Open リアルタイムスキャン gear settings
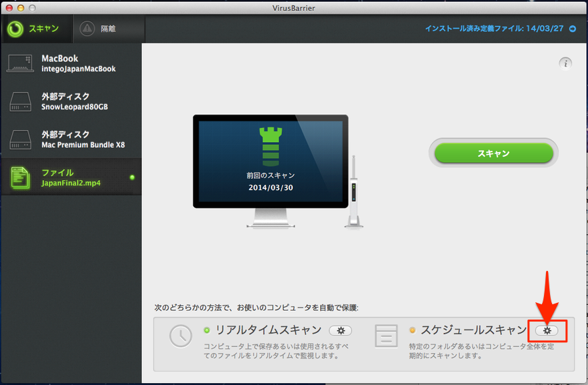588x385 pixels. click(x=341, y=330)
